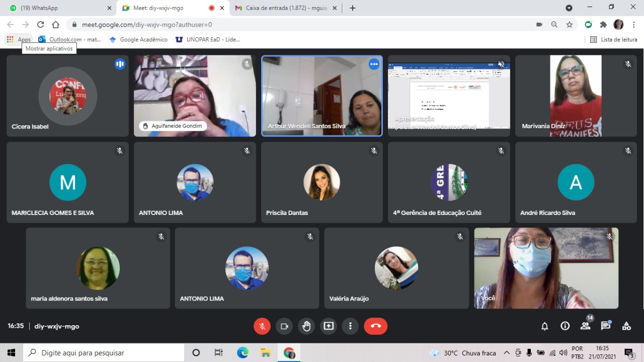Click the red leave call button
Screen dimensions: 644x362
[x=375, y=326]
